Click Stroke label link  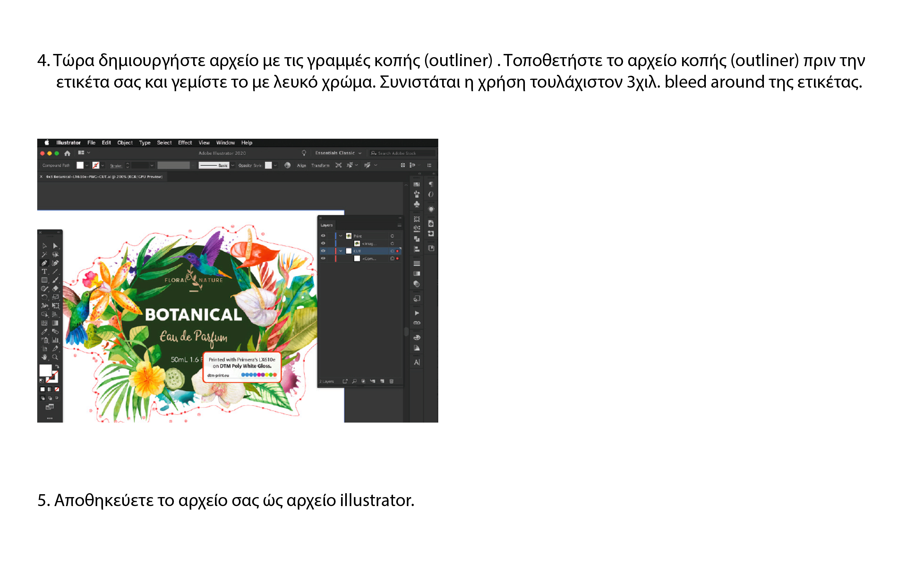click(x=116, y=165)
